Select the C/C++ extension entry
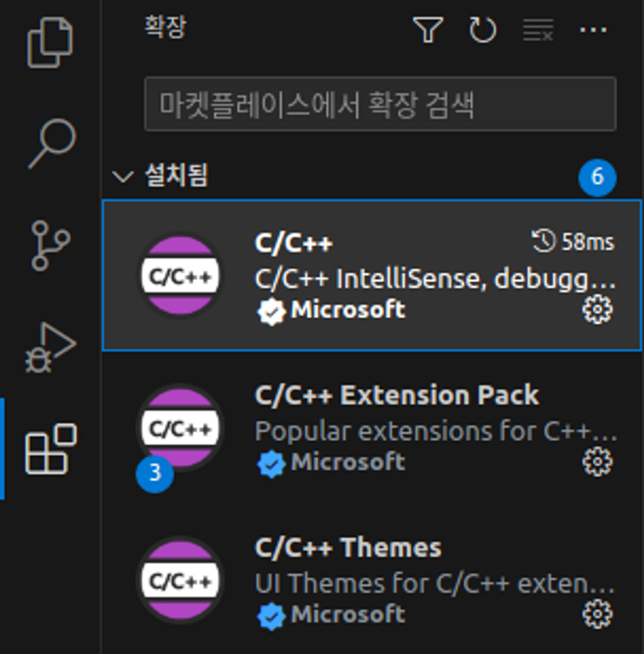Image resolution: width=644 pixels, height=654 pixels. click(x=372, y=275)
